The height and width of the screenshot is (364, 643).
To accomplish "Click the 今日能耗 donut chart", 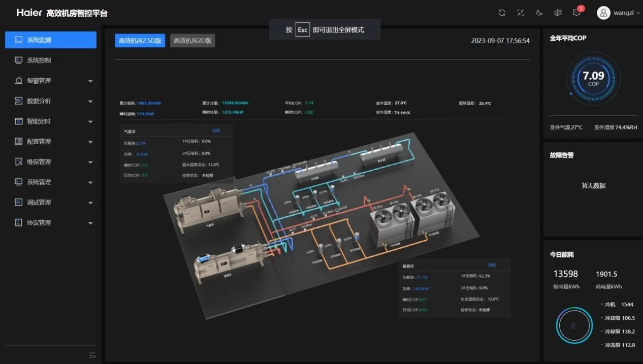I will [x=574, y=325].
